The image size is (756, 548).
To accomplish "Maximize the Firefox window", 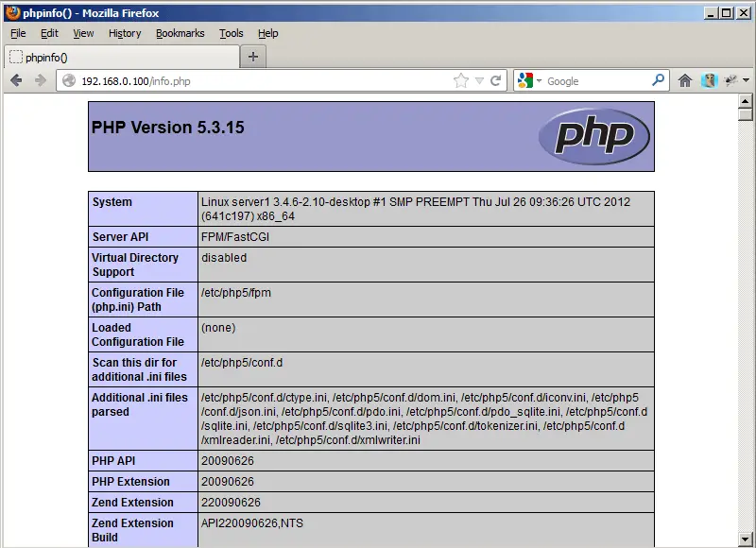I will click(x=727, y=13).
